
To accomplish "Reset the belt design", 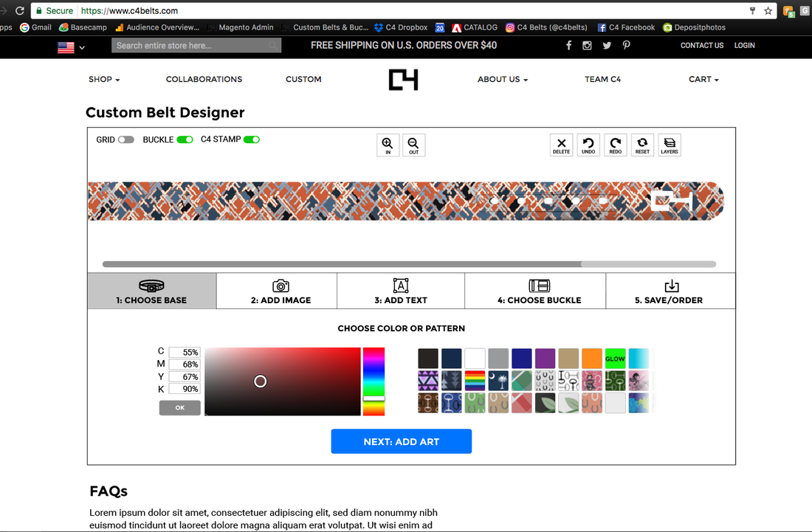I will [642, 145].
